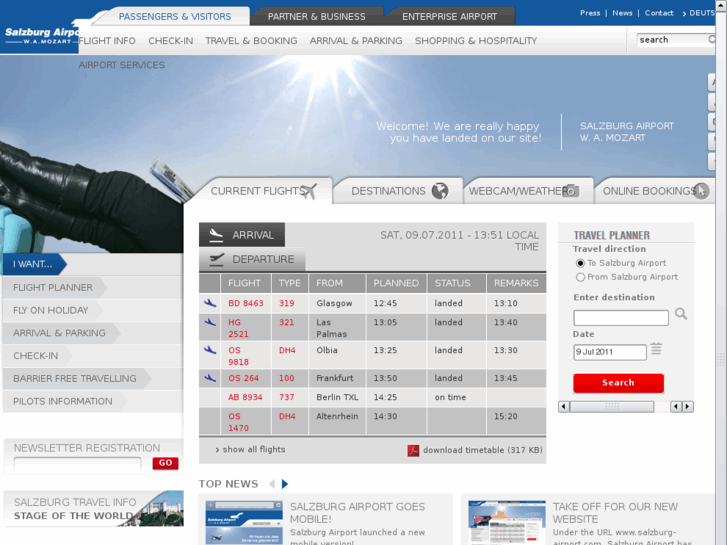Click the Contact link
Viewport: 727px width, 545px height.
pos(659,13)
